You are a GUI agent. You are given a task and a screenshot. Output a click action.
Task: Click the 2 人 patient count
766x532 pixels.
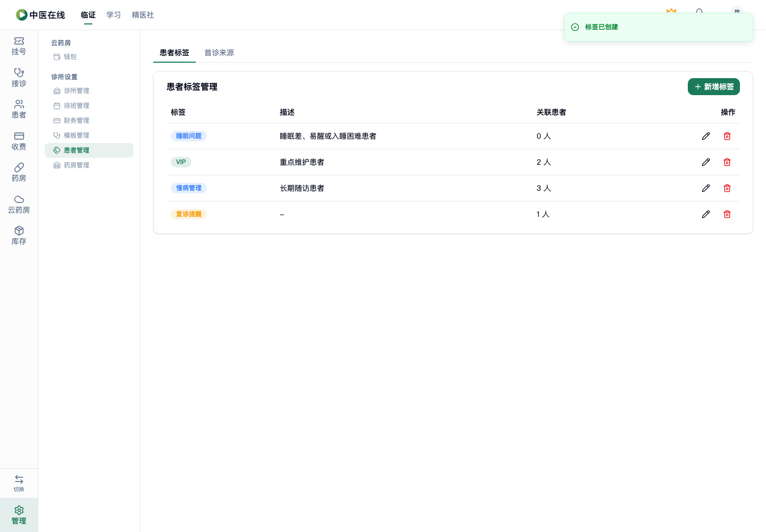click(544, 162)
